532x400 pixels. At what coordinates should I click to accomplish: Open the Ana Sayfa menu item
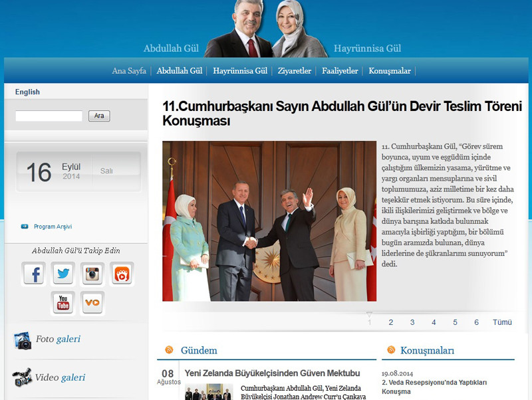point(128,71)
